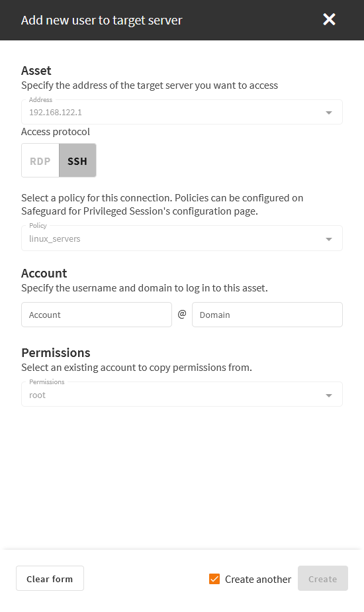
Task: Click the Create another label text
Action: (x=258, y=579)
